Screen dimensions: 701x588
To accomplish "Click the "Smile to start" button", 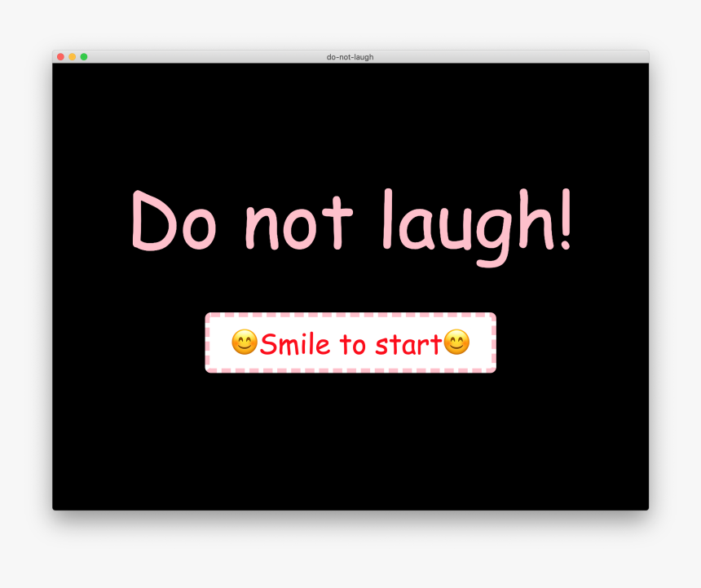I will click(350, 343).
